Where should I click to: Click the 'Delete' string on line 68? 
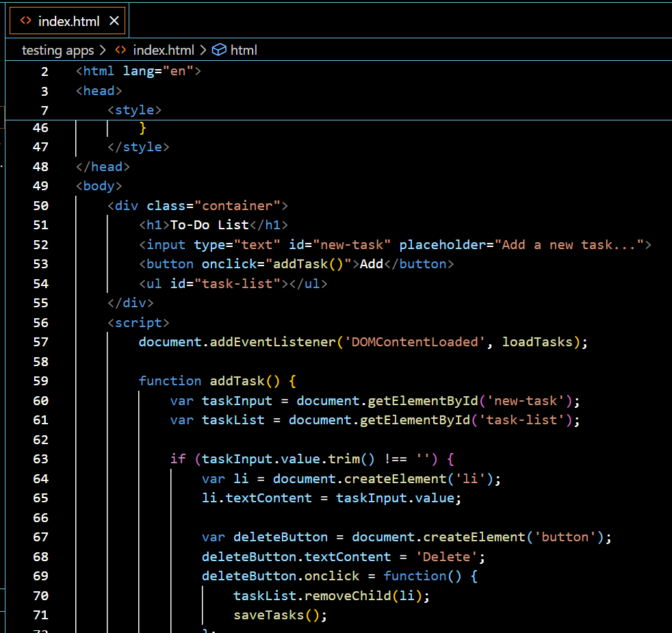[x=447, y=557]
